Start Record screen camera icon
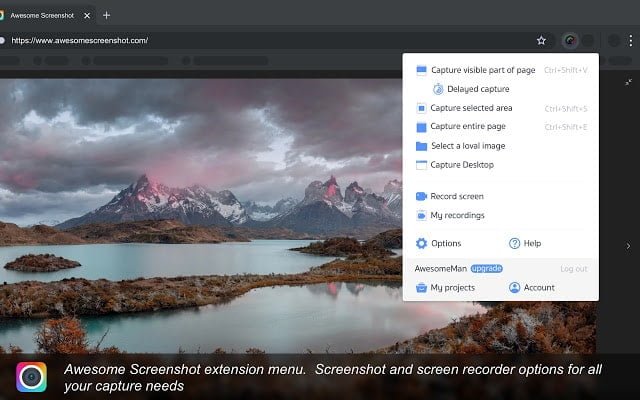Screen dimensions: 640x400 click(x=421, y=196)
